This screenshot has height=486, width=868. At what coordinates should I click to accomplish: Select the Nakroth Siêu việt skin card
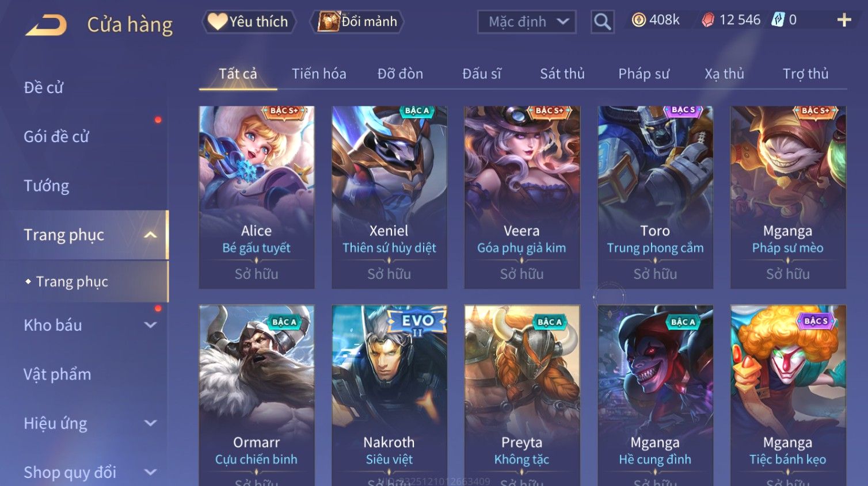pos(389,396)
